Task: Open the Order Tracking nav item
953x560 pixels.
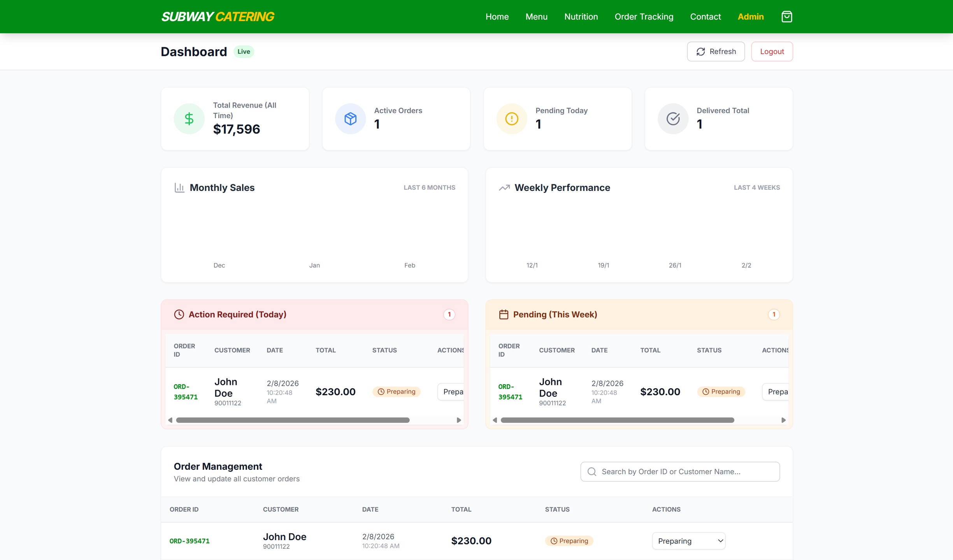Action: (x=644, y=17)
